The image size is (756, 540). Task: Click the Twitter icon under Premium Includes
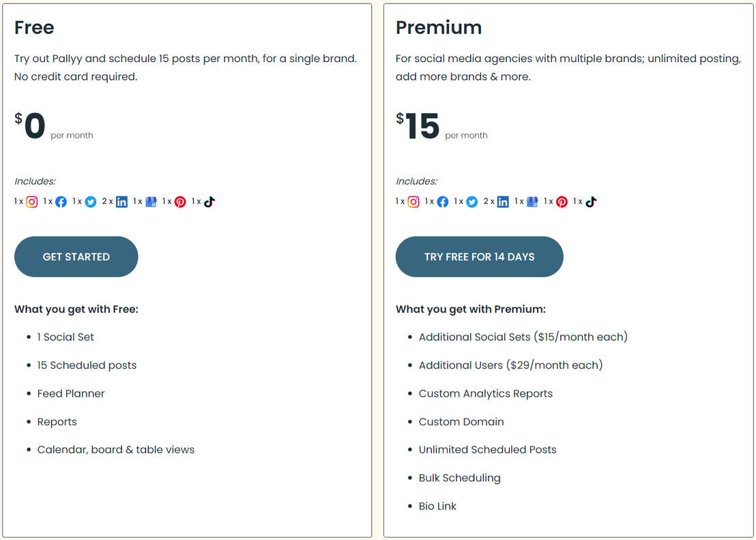pyautogui.click(x=471, y=201)
